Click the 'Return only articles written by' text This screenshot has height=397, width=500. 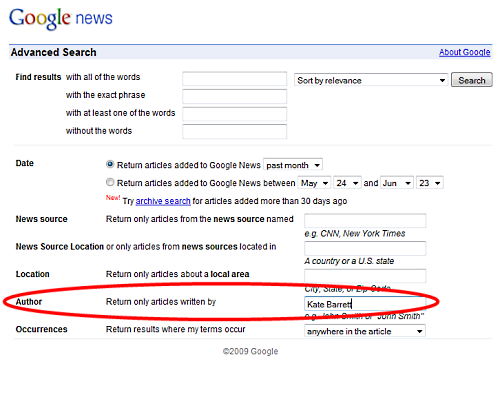pyautogui.click(x=161, y=302)
